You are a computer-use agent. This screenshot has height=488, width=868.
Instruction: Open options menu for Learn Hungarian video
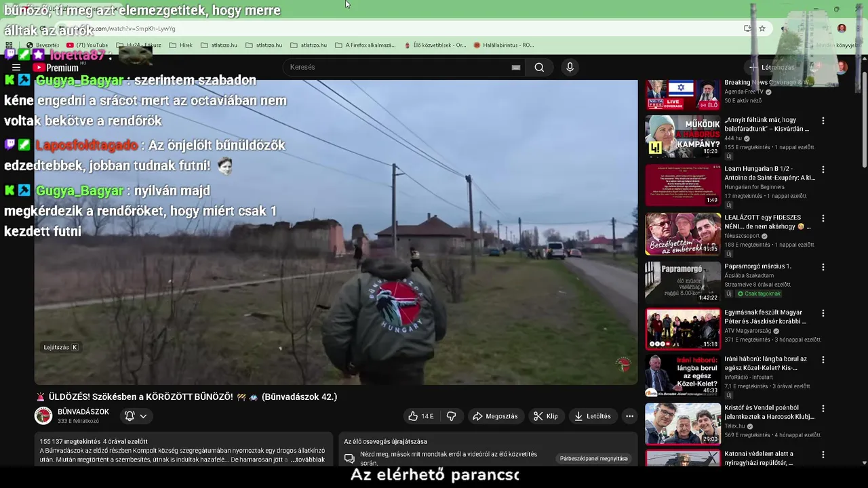pyautogui.click(x=823, y=169)
